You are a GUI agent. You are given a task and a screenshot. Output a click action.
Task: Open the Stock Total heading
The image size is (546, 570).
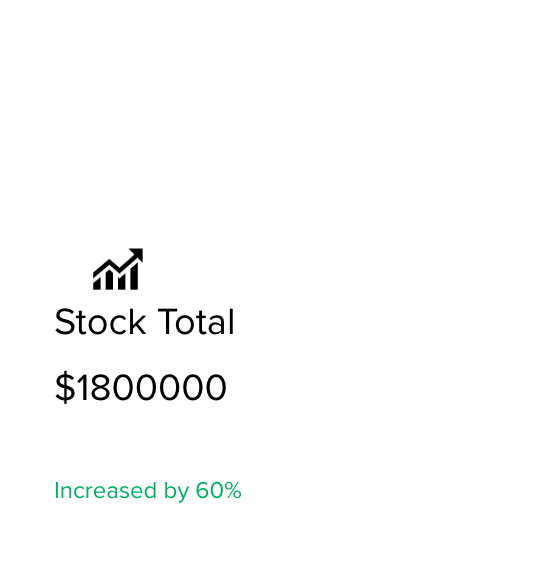(x=144, y=322)
